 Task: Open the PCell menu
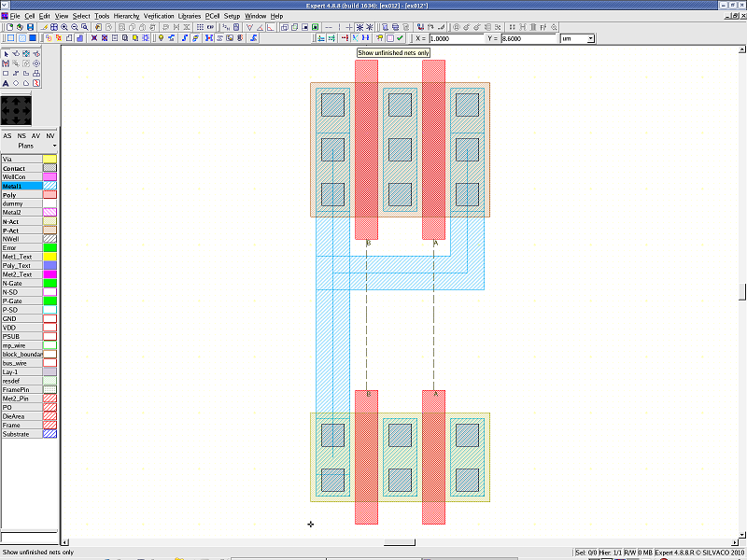(212, 16)
